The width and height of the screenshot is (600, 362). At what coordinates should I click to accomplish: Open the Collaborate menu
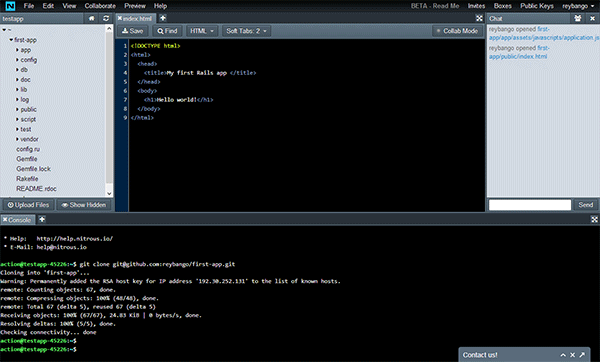point(100,6)
